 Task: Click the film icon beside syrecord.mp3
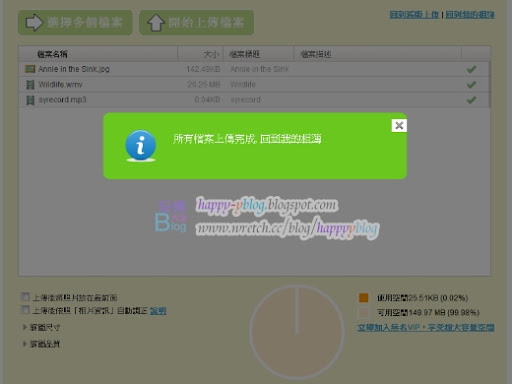point(30,100)
